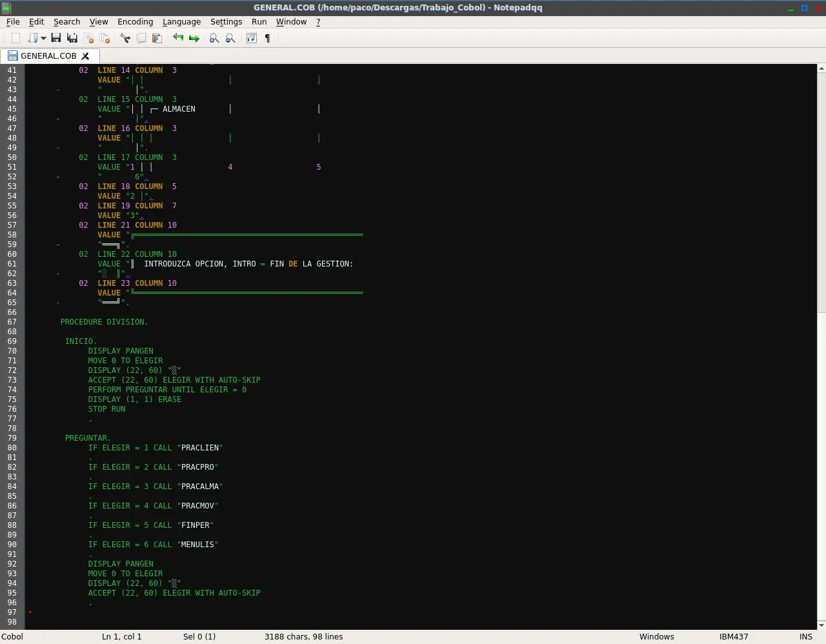Click ALMACEN text on line 45
Viewport: 826px width, 644px height.
pyautogui.click(x=179, y=109)
